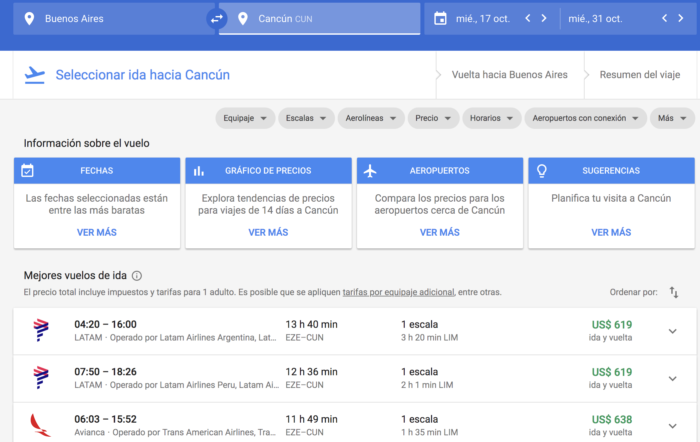Viewport: 700px width, 442px height.
Task: Select the Vuelta hacia Buenos Aires step
Action: (x=510, y=75)
